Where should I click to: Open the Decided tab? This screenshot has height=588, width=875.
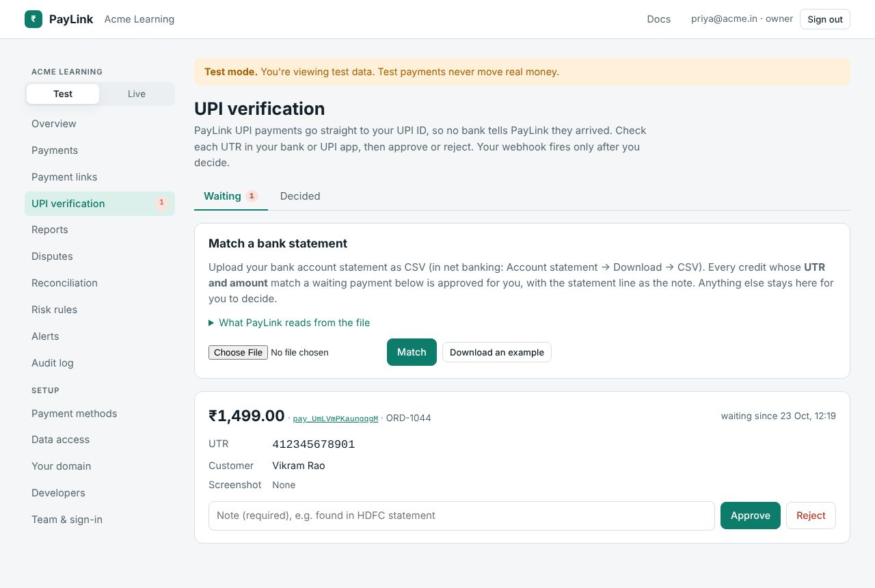[300, 196]
